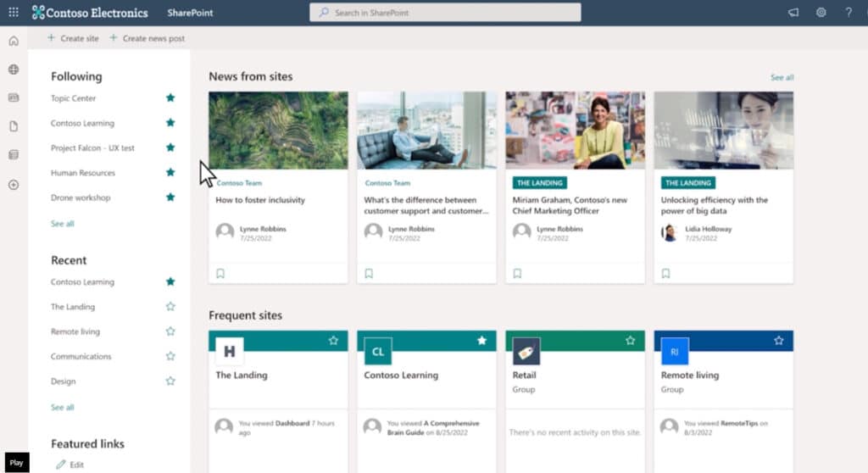See all under Recent
The height and width of the screenshot is (473, 868).
coord(62,407)
